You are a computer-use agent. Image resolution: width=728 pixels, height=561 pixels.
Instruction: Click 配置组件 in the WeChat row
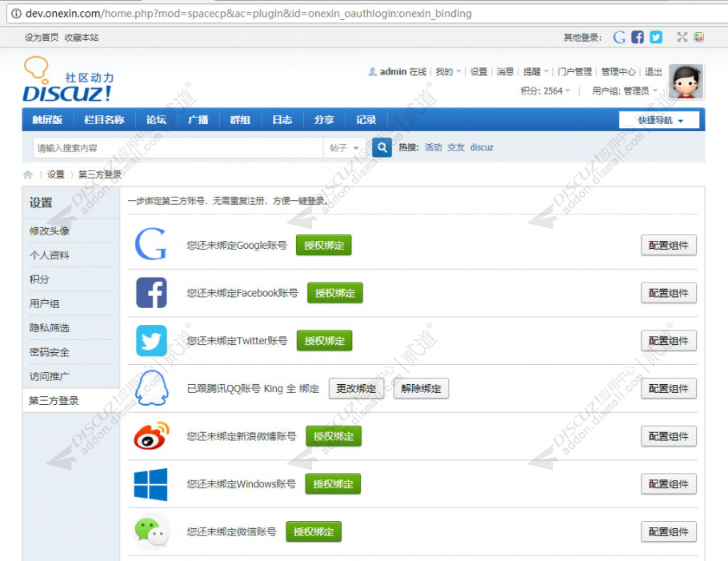click(x=669, y=531)
